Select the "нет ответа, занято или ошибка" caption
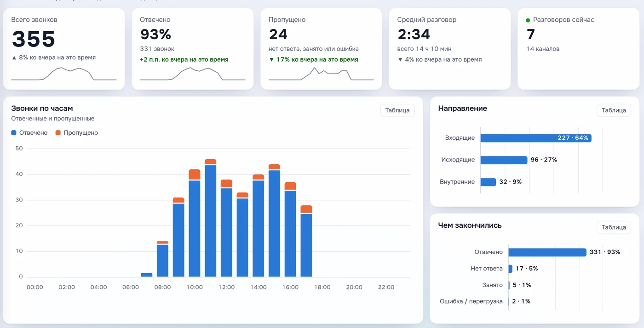The height and width of the screenshot is (328, 644). 314,49
